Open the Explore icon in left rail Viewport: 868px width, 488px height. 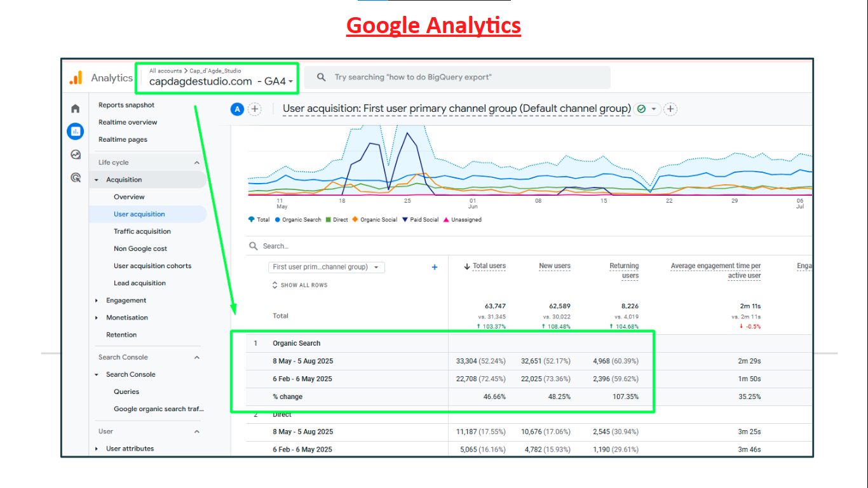(x=75, y=154)
